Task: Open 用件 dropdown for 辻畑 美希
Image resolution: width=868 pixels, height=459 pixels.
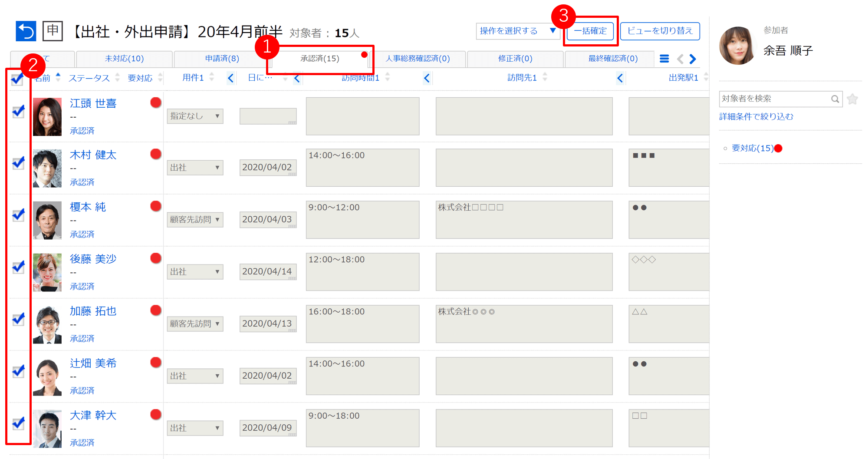Action: [x=195, y=376]
